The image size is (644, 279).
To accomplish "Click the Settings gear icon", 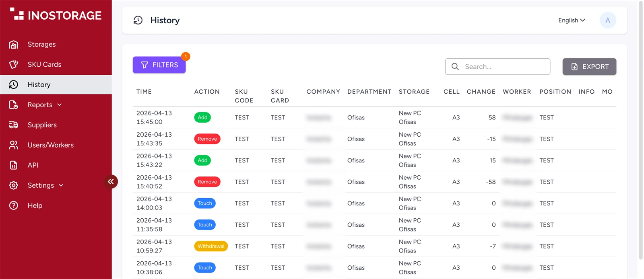I will [14, 185].
